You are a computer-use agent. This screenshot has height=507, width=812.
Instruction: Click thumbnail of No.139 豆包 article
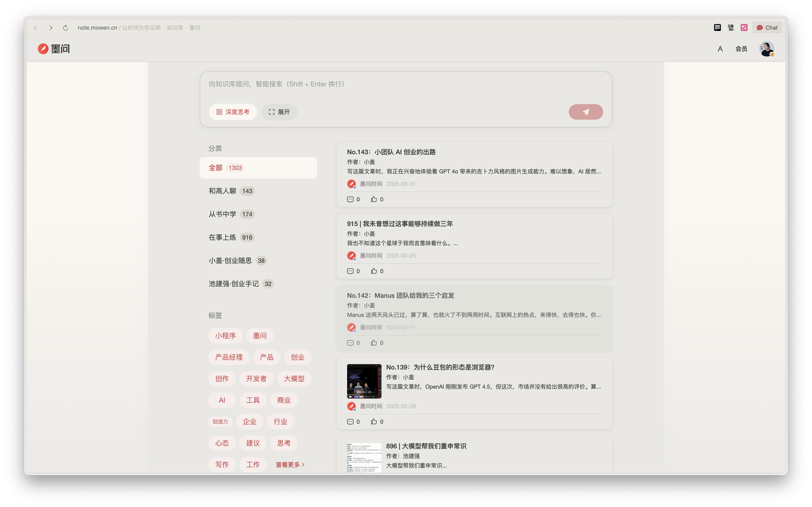(364, 381)
